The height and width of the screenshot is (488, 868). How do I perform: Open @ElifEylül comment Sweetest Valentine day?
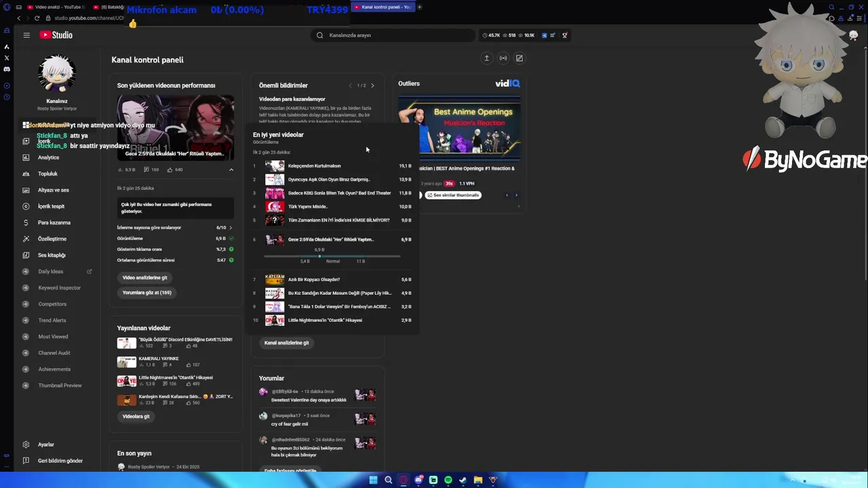pyautogui.click(x=317, y=396)
